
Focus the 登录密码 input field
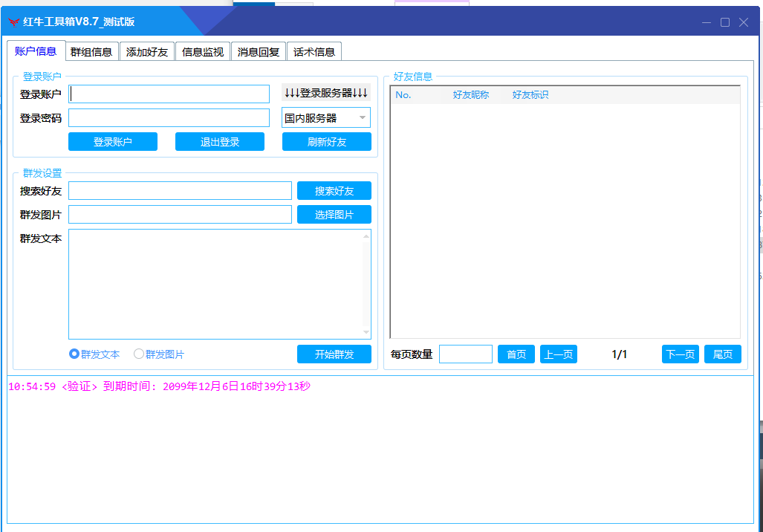pyautogui.click(x=169, y=118)
